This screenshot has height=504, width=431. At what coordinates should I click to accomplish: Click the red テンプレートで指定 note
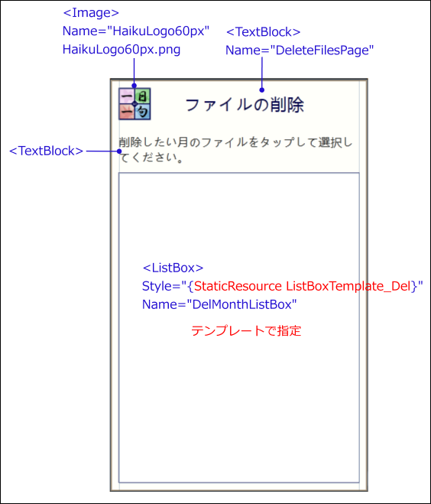pos(246,330)
